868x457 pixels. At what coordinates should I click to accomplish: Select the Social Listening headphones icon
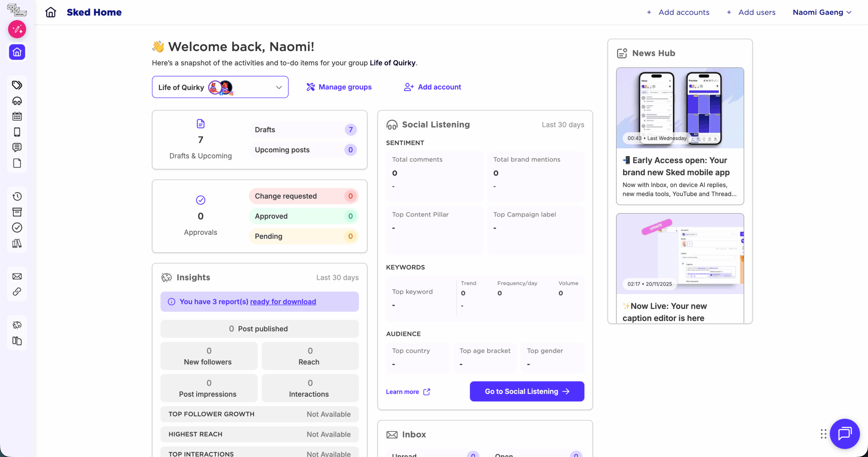[17, 101]
